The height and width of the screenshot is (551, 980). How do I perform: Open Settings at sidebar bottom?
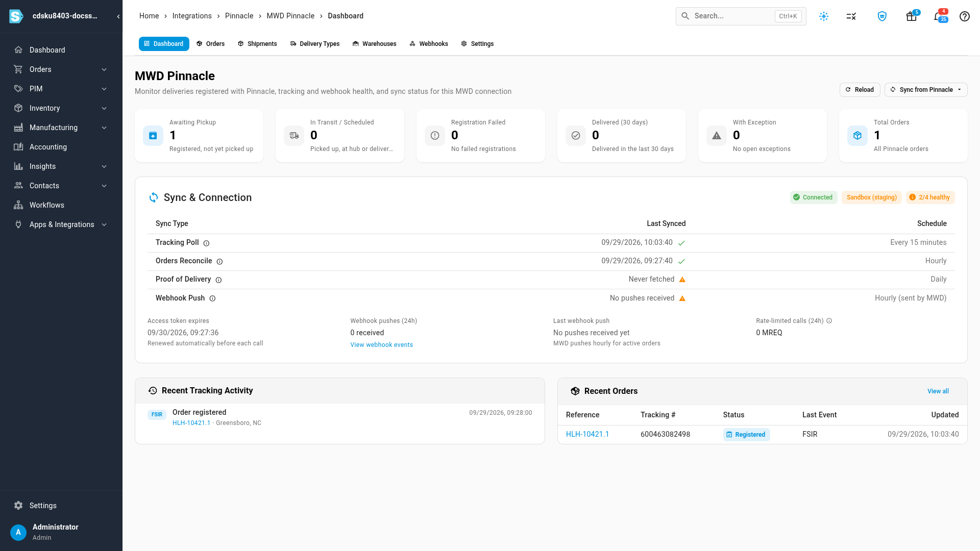[61, 506]
